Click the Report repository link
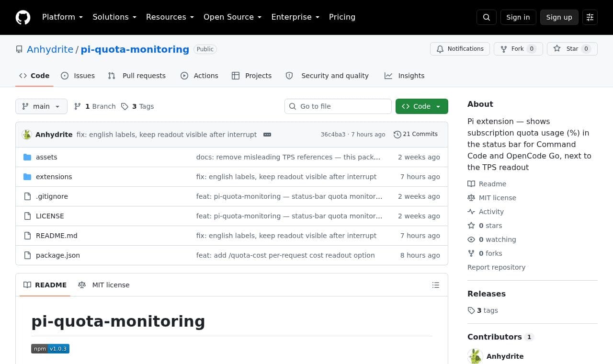 point(496,267)
